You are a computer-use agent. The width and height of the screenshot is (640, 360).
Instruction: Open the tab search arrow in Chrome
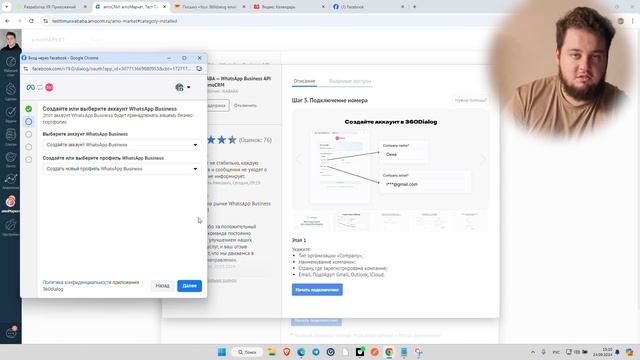(x=7, y=7)
